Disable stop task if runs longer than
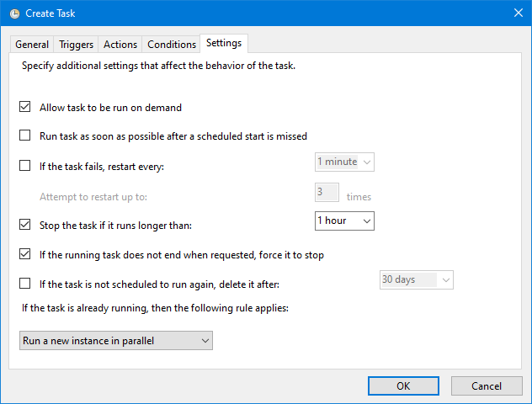Screen dimensions: 532x404 (25, 225)
